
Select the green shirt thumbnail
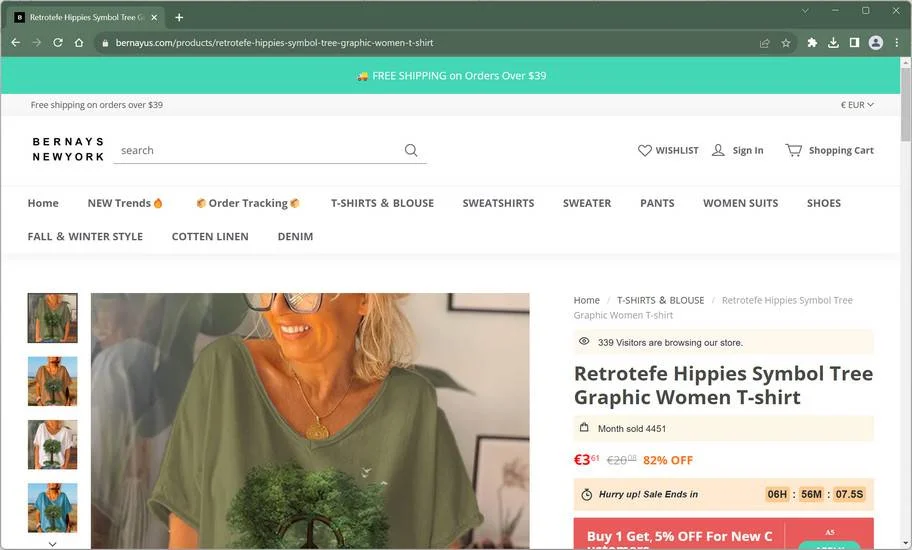[x=52, y=318]
